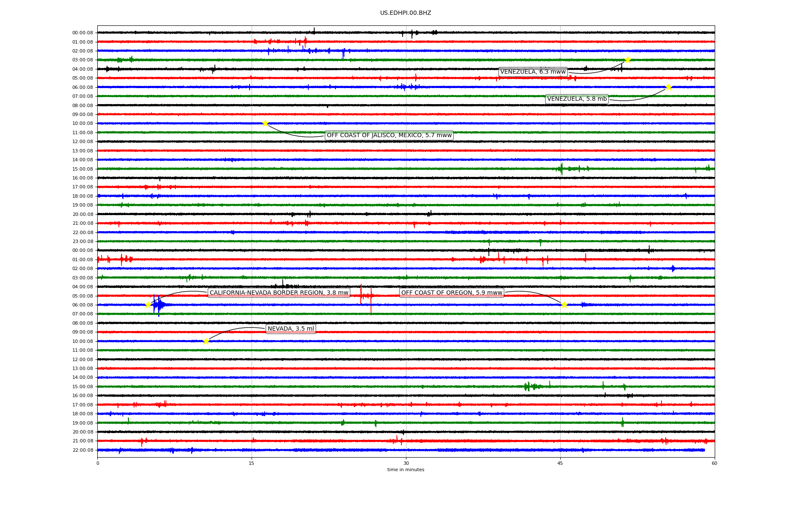Click the VENEZUELA, 5.8 mb annotation label

coord(577,99)
